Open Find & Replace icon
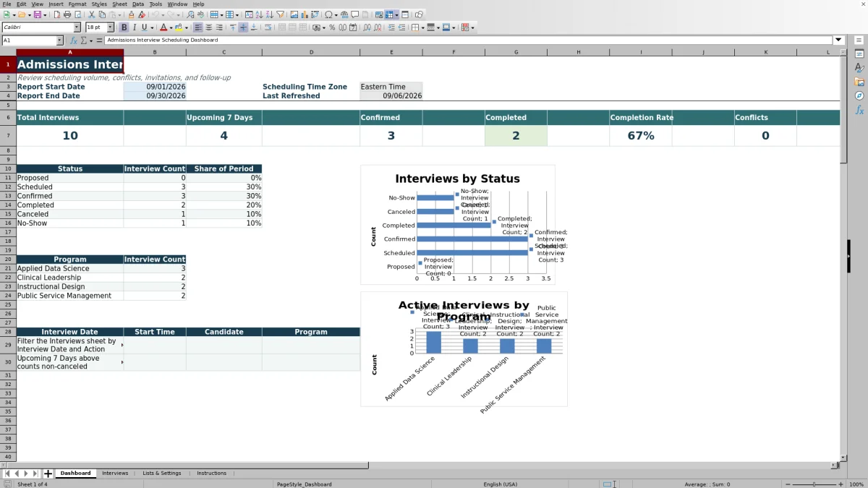Screen dimensions: 868x488 pyautogui.click(x=190, y=14)
